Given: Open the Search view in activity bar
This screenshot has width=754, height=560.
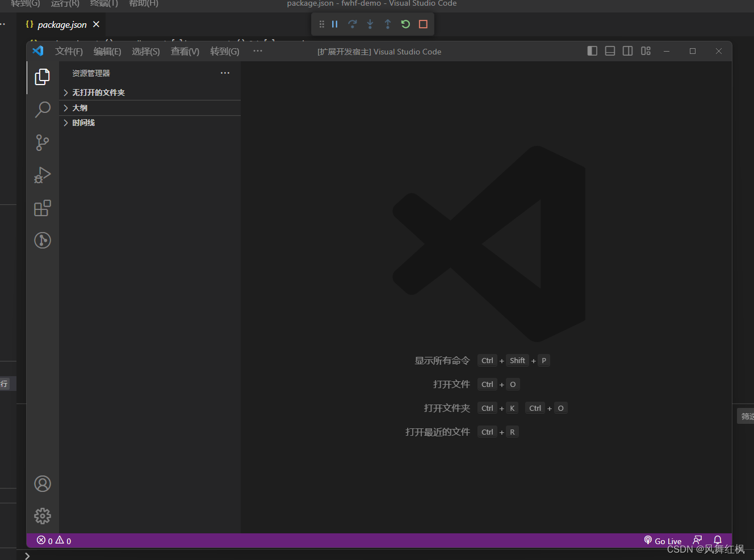Looking at the screenshot, I should [43, 110].
